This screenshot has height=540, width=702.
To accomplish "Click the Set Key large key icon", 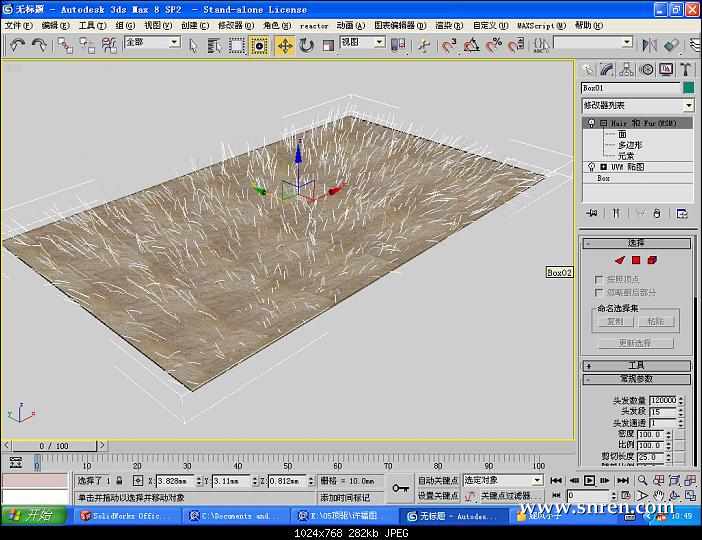I will pyautogui.click(x=400, y=488).
